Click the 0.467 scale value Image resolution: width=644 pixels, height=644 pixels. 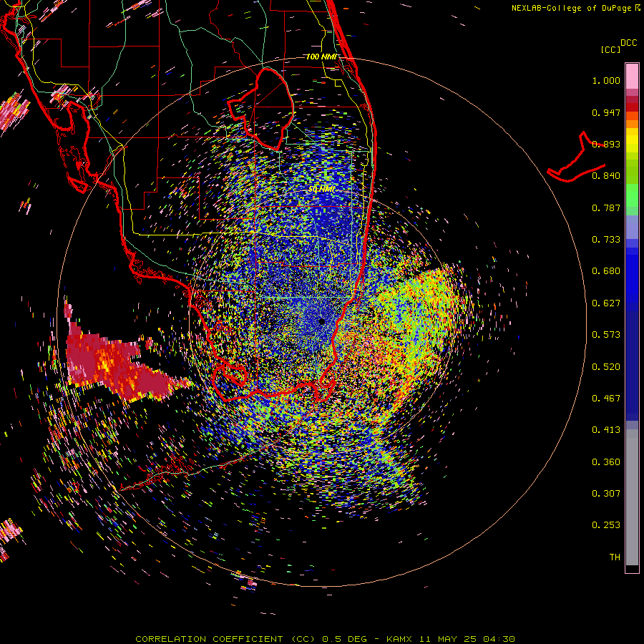pos(606,399)
